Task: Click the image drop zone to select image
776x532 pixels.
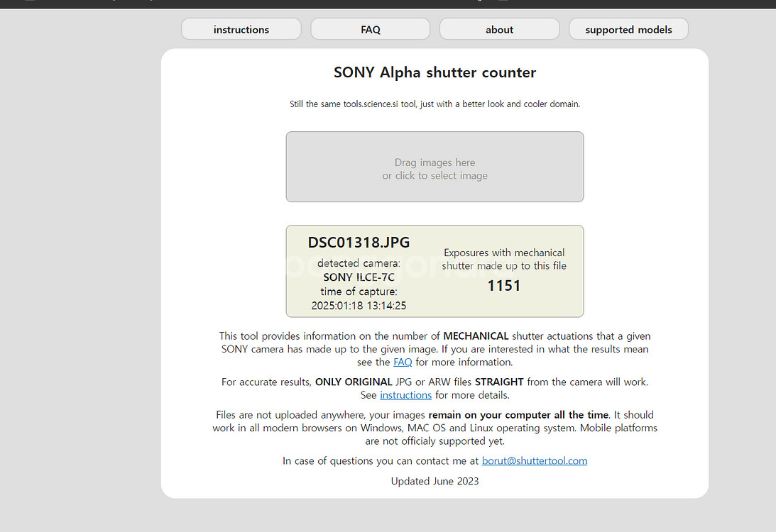Action: [x=435, y=167]
